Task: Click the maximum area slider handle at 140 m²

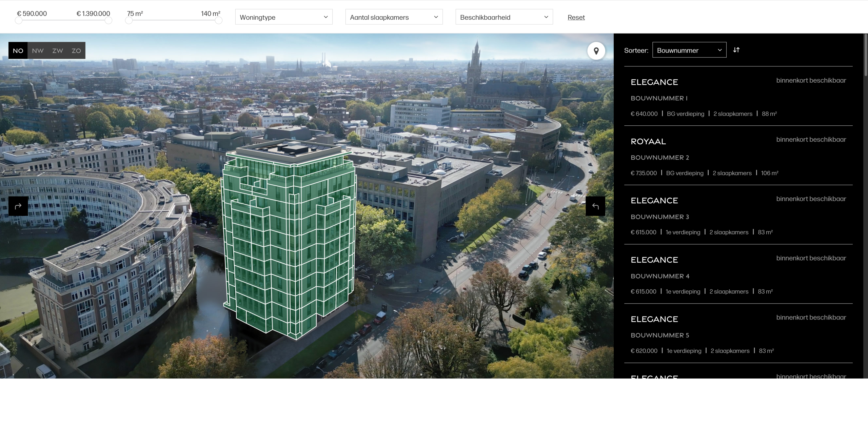Action: click(219, 20)
